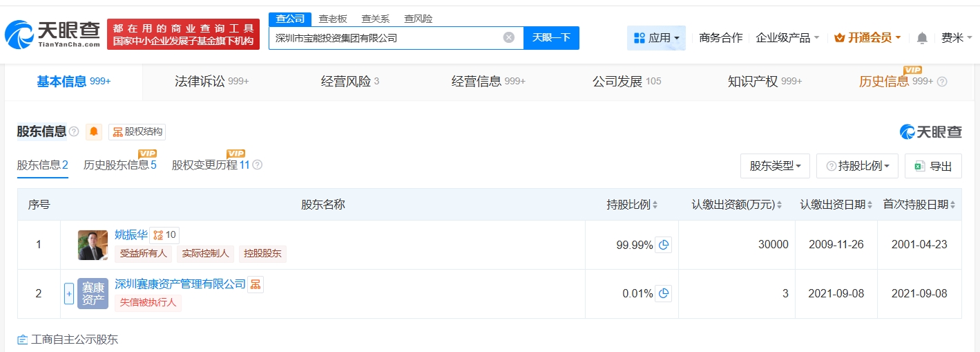Viewport: 980px width, 352px height.
Task: Click the orange alert bell beside 股东信息
Action: (93, 132)
